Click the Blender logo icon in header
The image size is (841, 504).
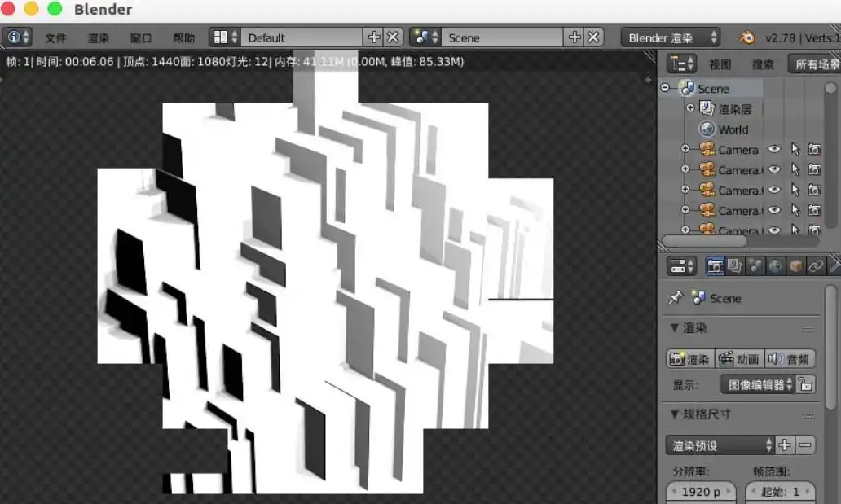pos(746,37)
